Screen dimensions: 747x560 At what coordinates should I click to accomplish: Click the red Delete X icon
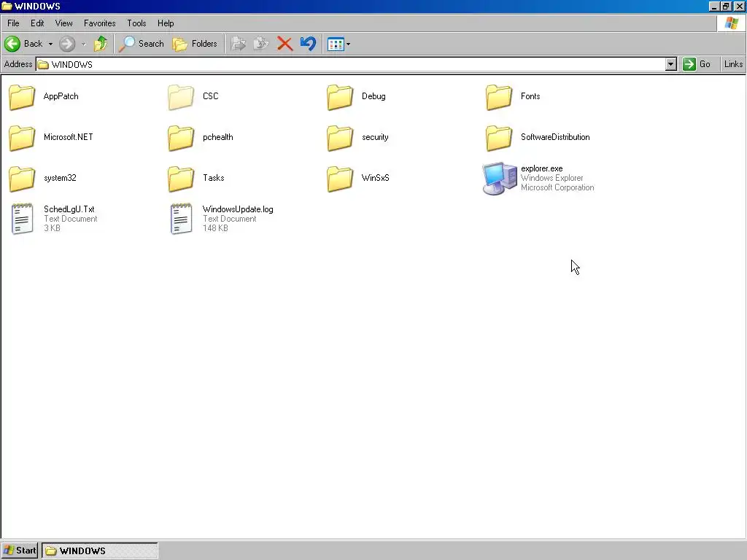(285, 44)
